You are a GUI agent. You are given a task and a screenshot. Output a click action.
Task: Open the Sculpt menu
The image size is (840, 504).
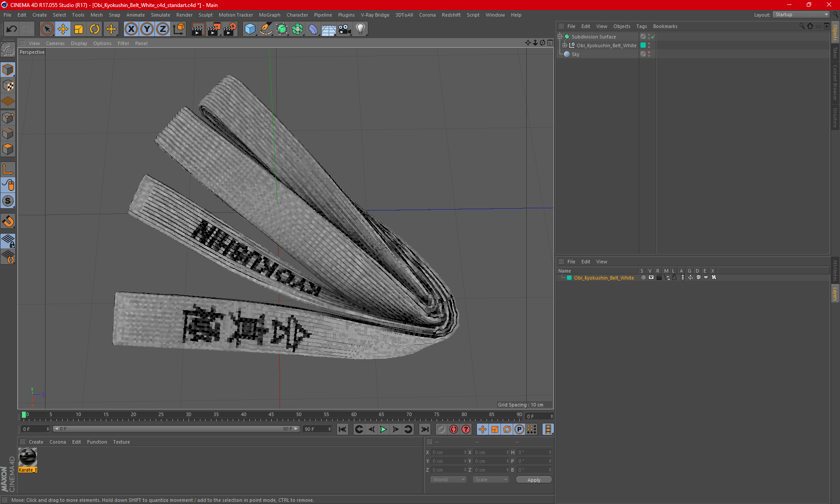tap(205, 15)
